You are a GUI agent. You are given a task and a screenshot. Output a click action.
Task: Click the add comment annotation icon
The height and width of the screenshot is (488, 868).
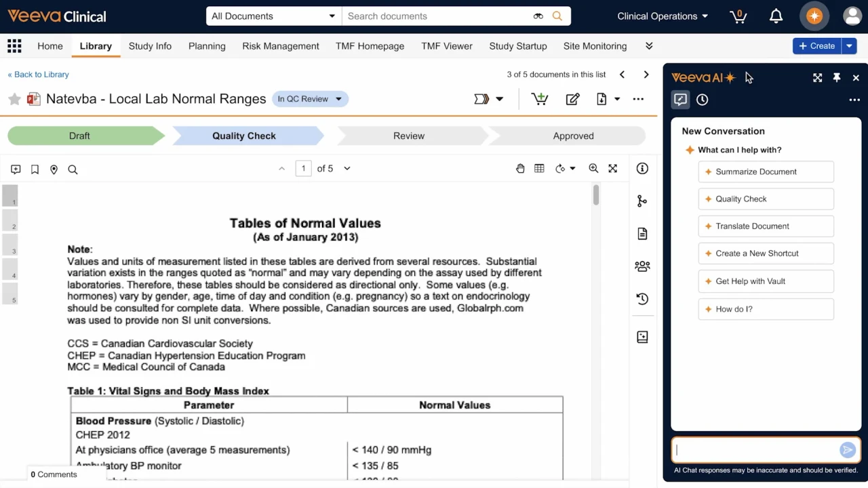pos(16,169)
